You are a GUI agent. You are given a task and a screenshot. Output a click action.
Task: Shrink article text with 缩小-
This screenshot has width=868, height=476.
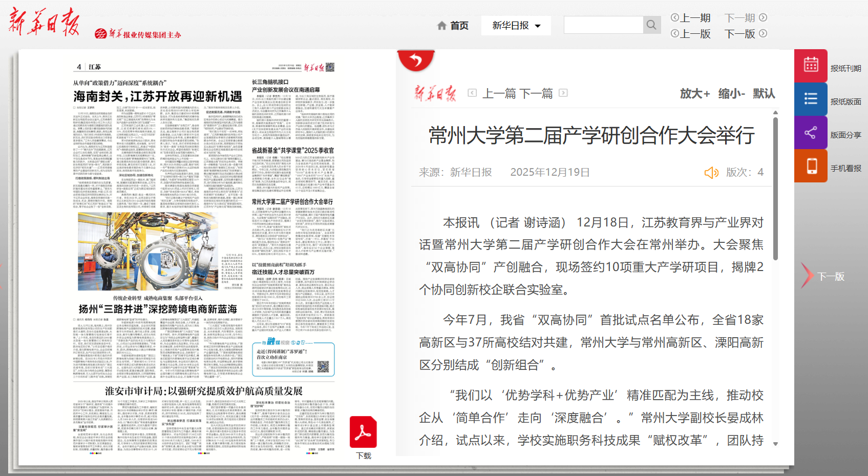(x=731, y=94)
